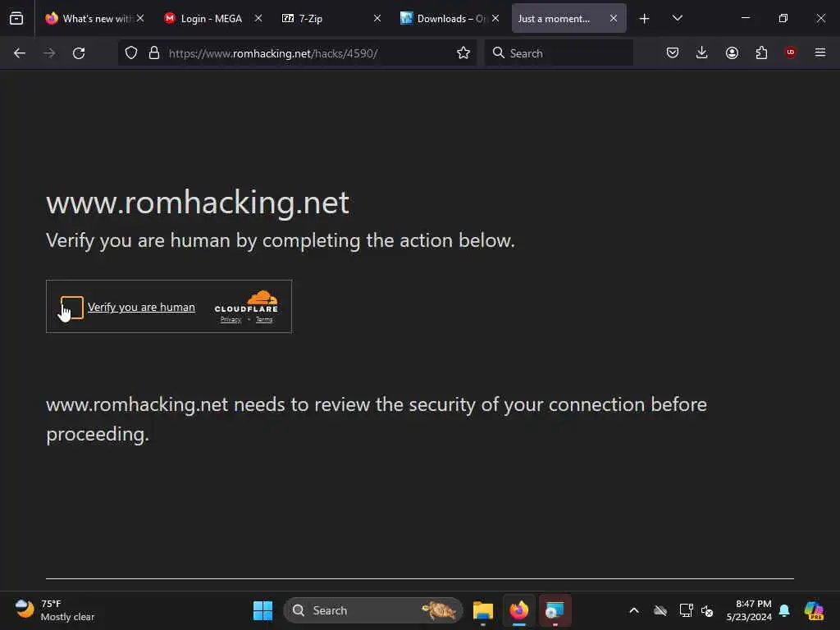The image size is (840, 630).
Task: Open the Extensions puzzle icon
Action: (761, 52)
